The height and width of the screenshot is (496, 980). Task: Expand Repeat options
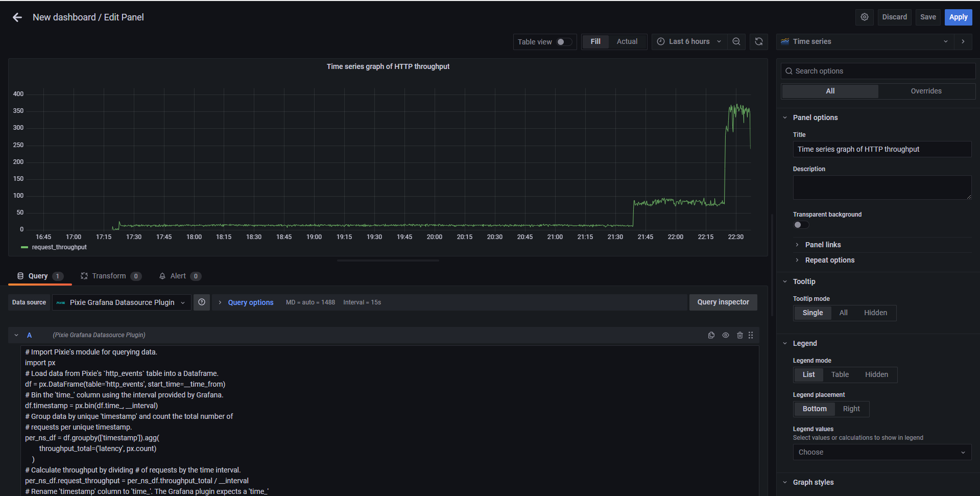tap(829, 260)
